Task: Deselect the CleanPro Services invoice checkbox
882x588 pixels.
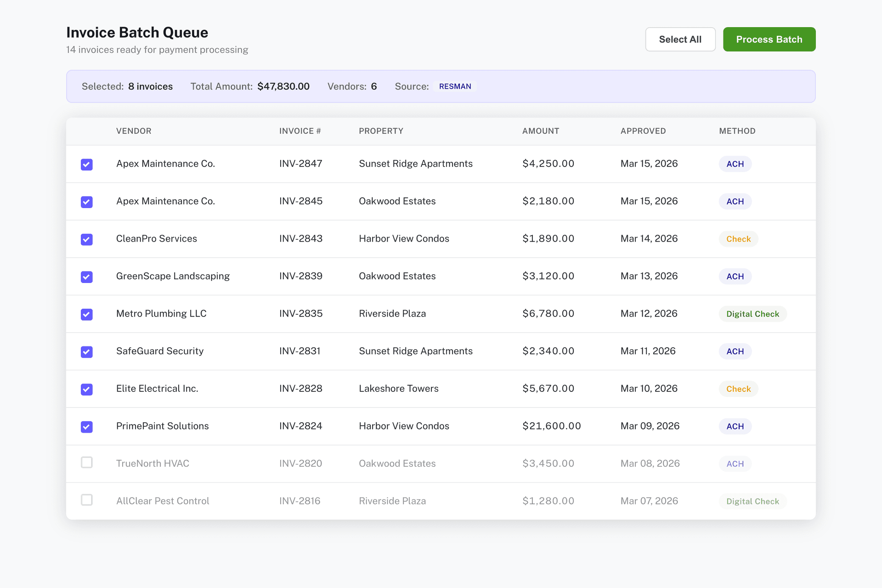Action: 87,239
